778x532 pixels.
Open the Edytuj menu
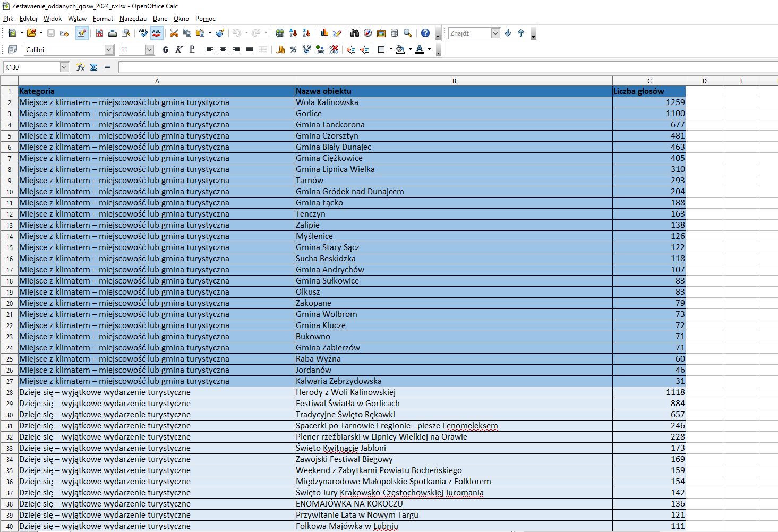coord(28,19)
